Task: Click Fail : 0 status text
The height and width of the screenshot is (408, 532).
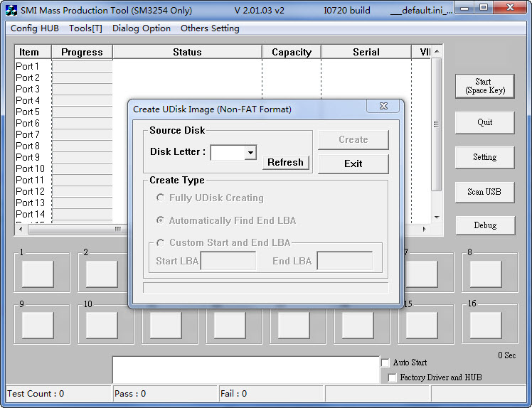Action: point(233,394)
